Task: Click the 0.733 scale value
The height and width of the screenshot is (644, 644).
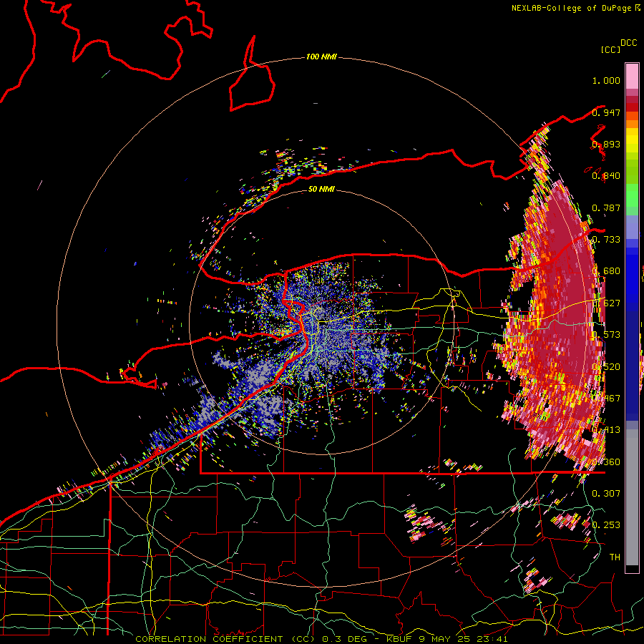Action: (x=606, y=240)
